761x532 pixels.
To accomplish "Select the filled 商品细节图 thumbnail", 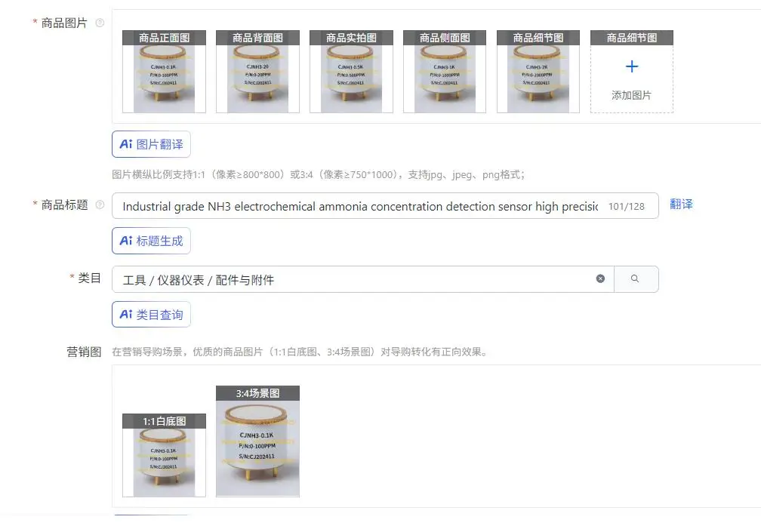I will pyautogui.click(x=538, y=72).
